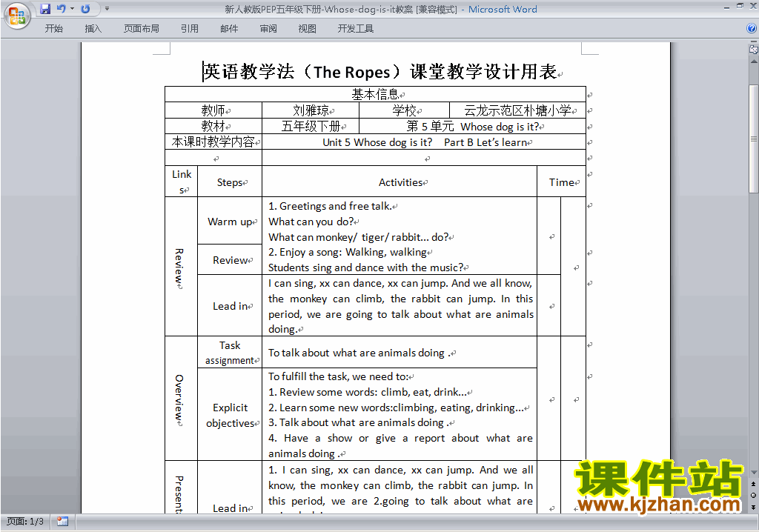Click the Steps column header
This screenshot has width=759, height=532.
(x=230, y=182)
